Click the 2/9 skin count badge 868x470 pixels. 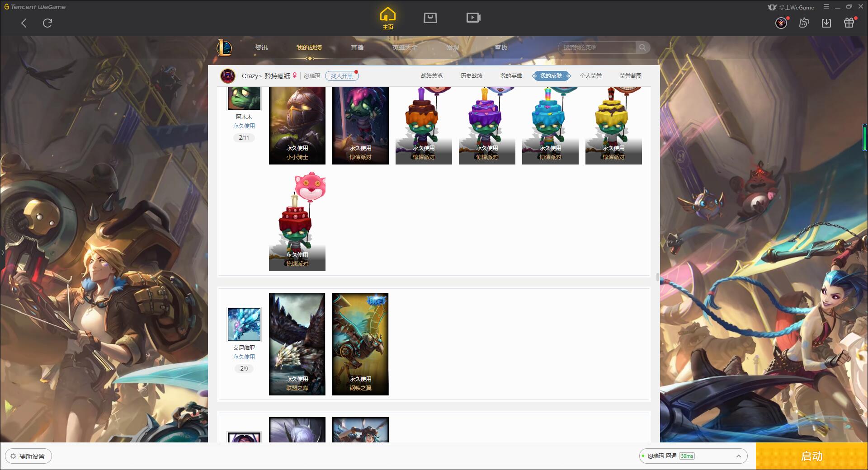point(244,369)
